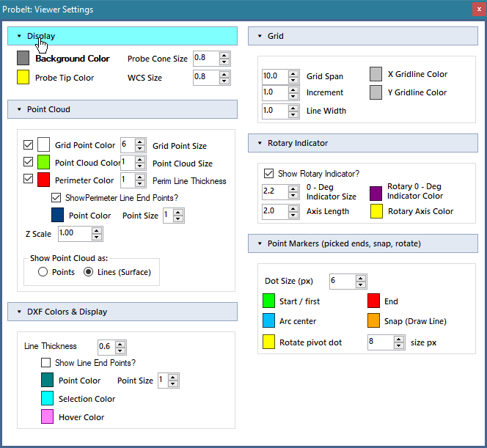This screenshot has width=487, height=448.
Task: Click into the Dot Size (px) field
Action: [x=343, y=282]
